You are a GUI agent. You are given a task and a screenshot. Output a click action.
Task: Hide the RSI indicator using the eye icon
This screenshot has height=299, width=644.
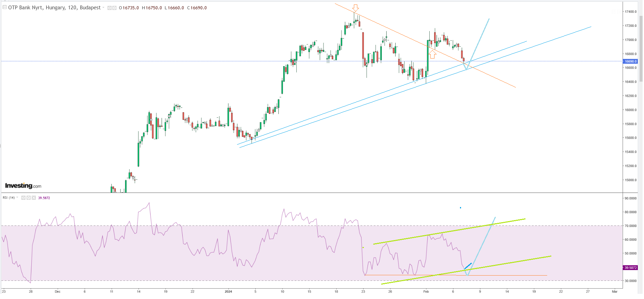[x=23, y=198]
